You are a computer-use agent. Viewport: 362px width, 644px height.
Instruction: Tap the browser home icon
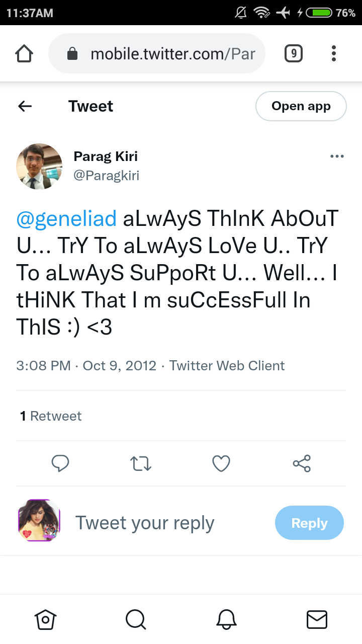[x=25, y=53]
